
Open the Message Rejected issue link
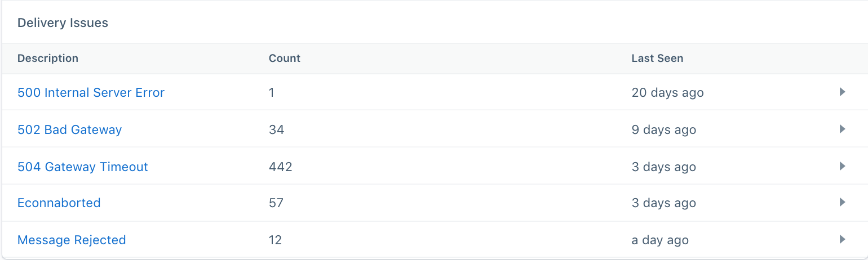(x=72, y=240)
